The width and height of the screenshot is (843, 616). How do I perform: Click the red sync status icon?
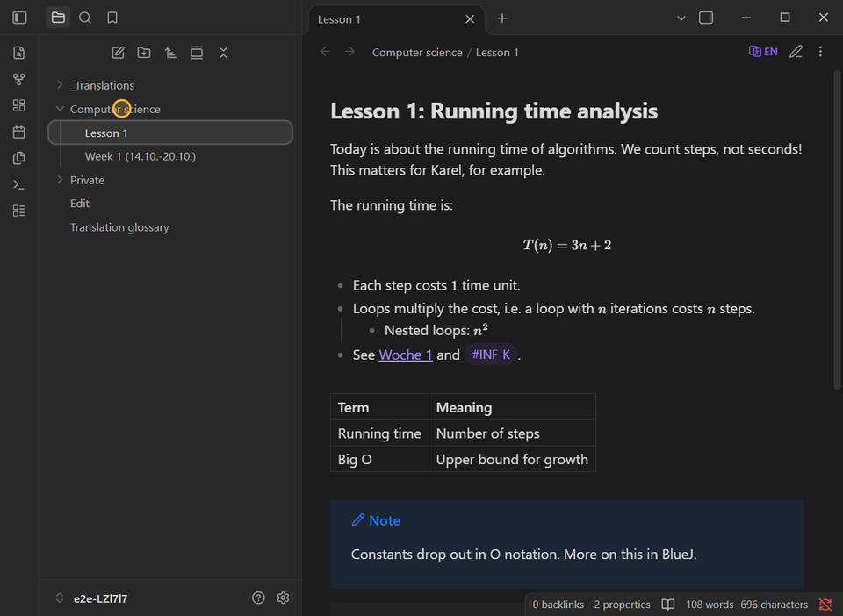pos(825,605)
